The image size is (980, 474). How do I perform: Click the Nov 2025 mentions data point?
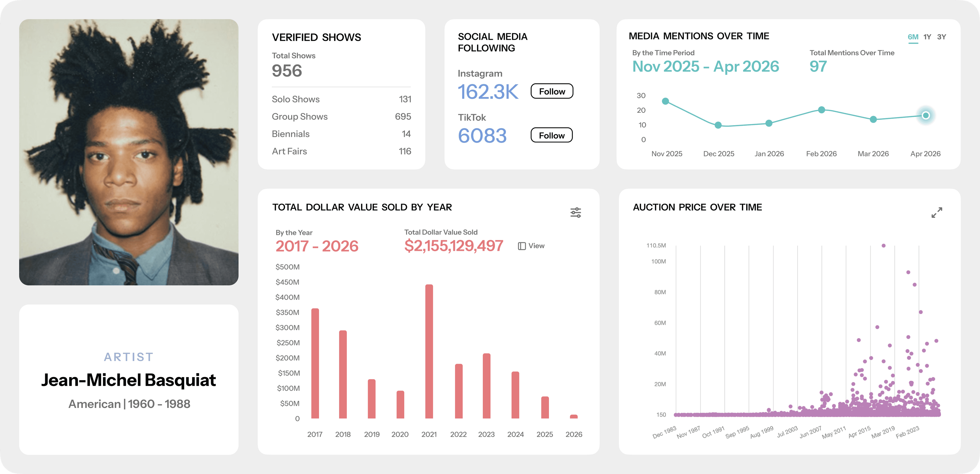tap(665, 101)
